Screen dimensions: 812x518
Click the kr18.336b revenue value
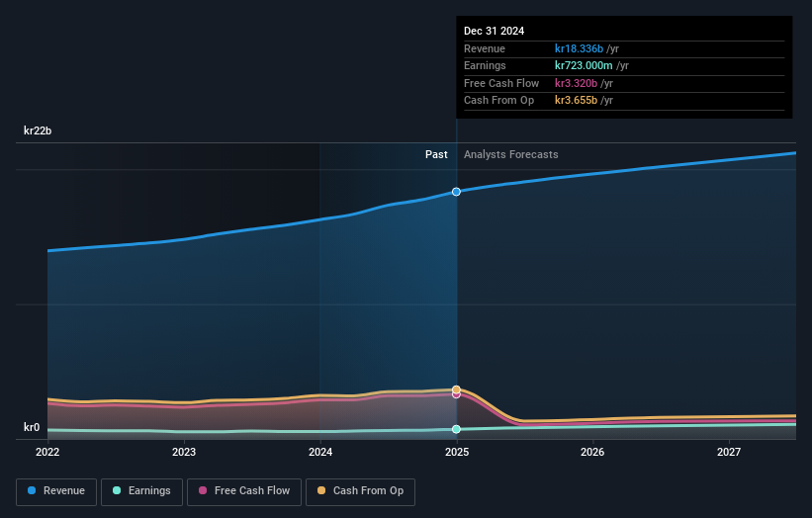[x=579, y=48]
